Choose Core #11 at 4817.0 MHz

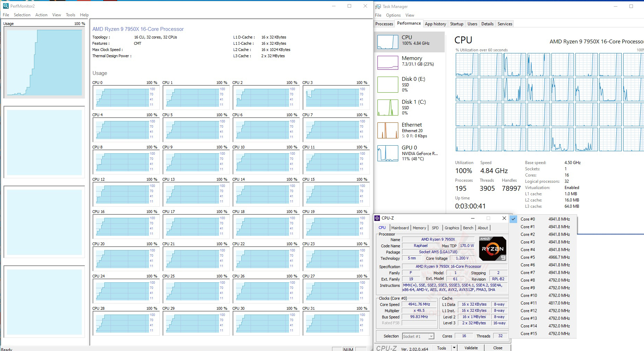coord(542,303)
